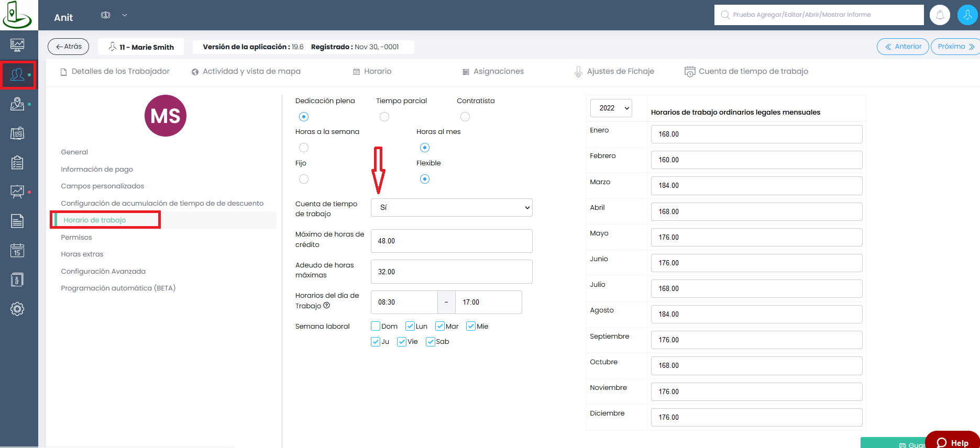Select the Horas a la semana radio
This screenshot has height=448, width=980.
point(304,148)
